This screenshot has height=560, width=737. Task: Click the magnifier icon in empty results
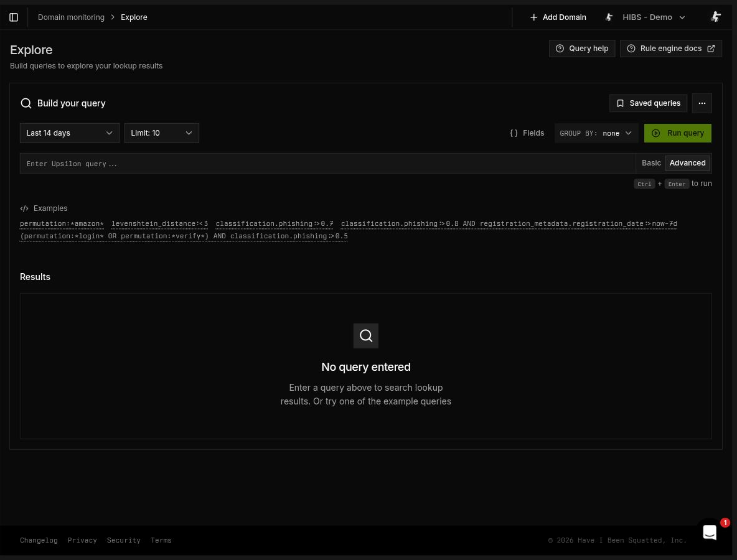(365, 335)
